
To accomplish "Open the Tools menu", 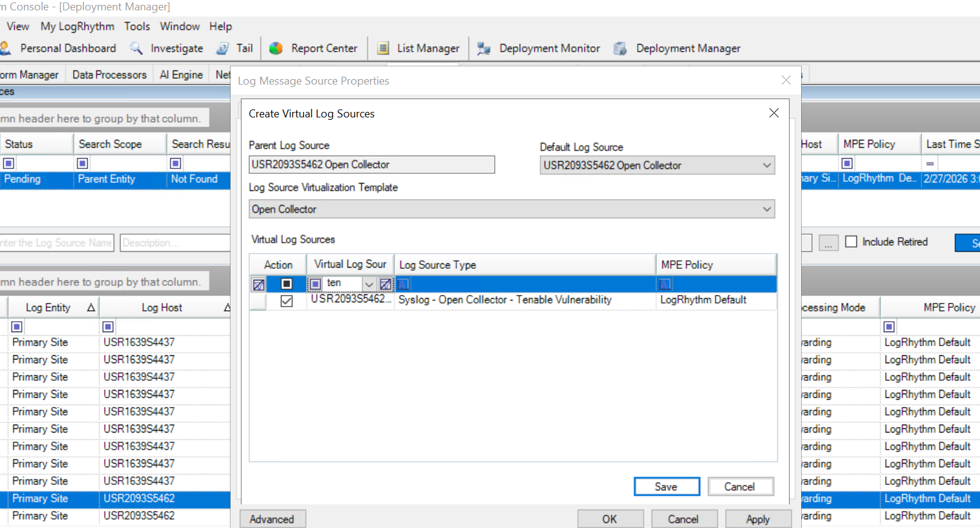I will click(x=137, y=27).
